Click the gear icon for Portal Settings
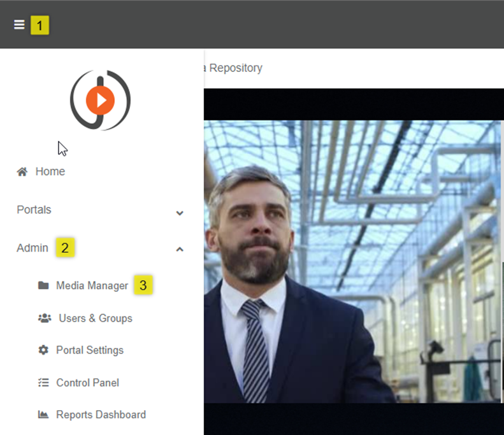Viewport: 504px width, 435px height. coord(43,350)
